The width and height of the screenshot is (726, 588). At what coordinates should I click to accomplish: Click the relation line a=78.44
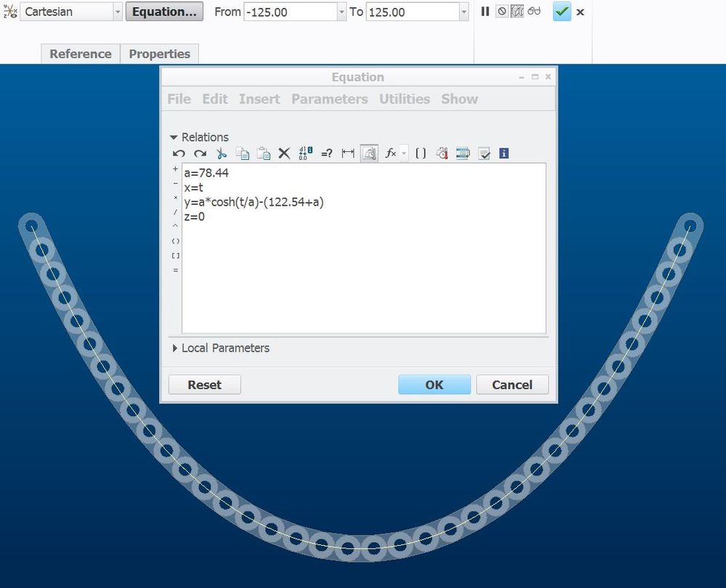point(206,173)
